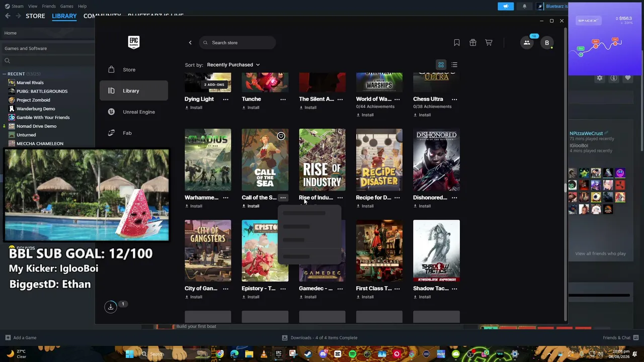This screenshot has width=644, height=362.
Task: Open File Explorer from the taskbar
Action: point(249,354)
